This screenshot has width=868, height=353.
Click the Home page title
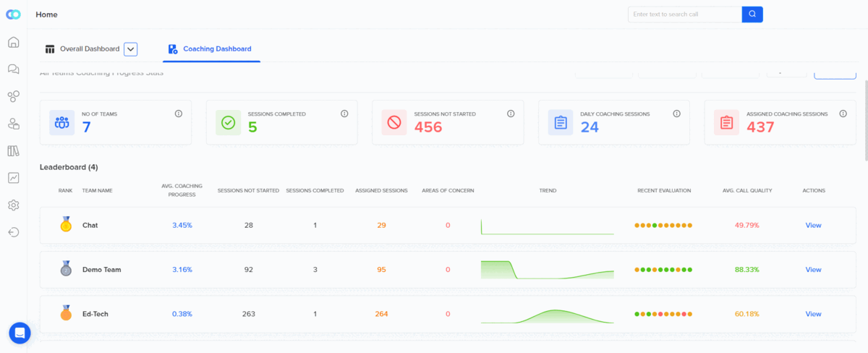coord(46,14)
